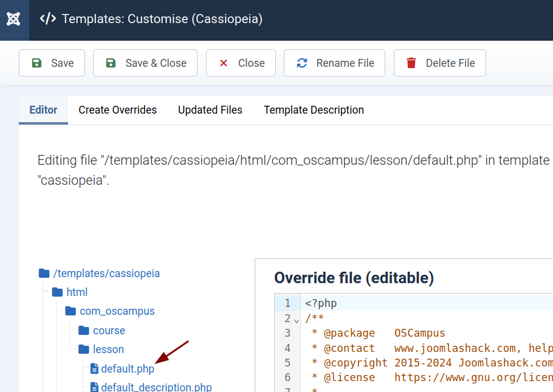553x392 pixels.
Task: Fold the comment block at line 2
Action: (297, 320)
